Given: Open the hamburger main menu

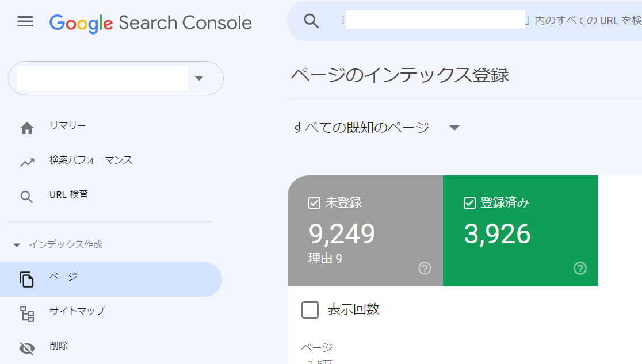Looking at the screenshot, I should click(25, 22).
